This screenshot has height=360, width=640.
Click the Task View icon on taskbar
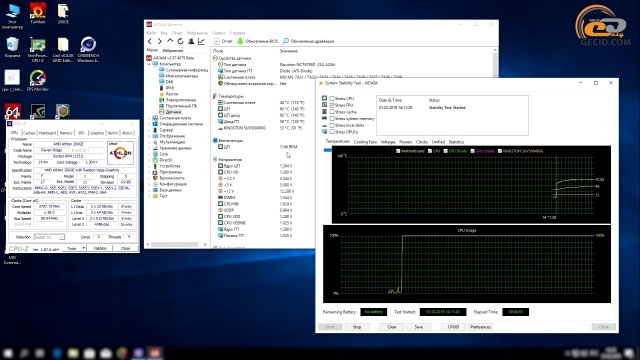pyautogui.click(x=40, y=353)
